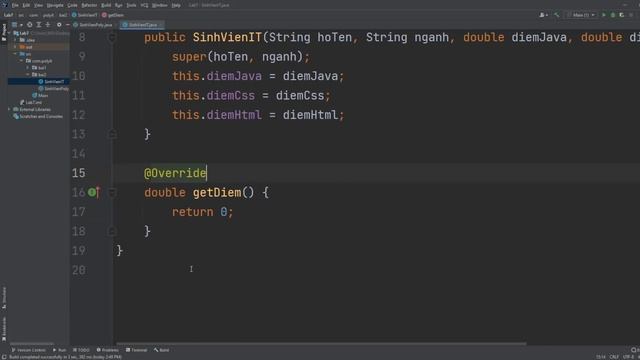Image resolution: width=640 pixels, height=360 pixels.
Task: Click Collapse All icon in Project panel
Action: pyautogui.click(x=48, y=25)
